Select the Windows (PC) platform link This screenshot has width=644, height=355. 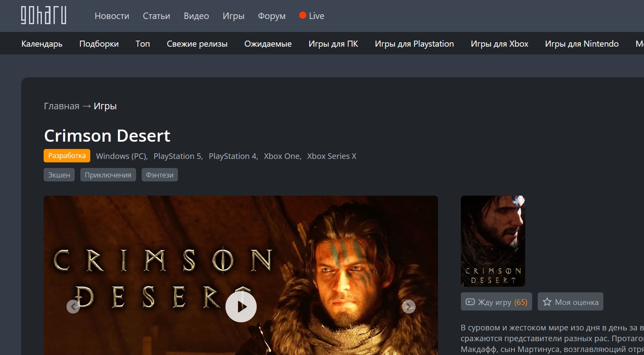(x=121, y=156)
